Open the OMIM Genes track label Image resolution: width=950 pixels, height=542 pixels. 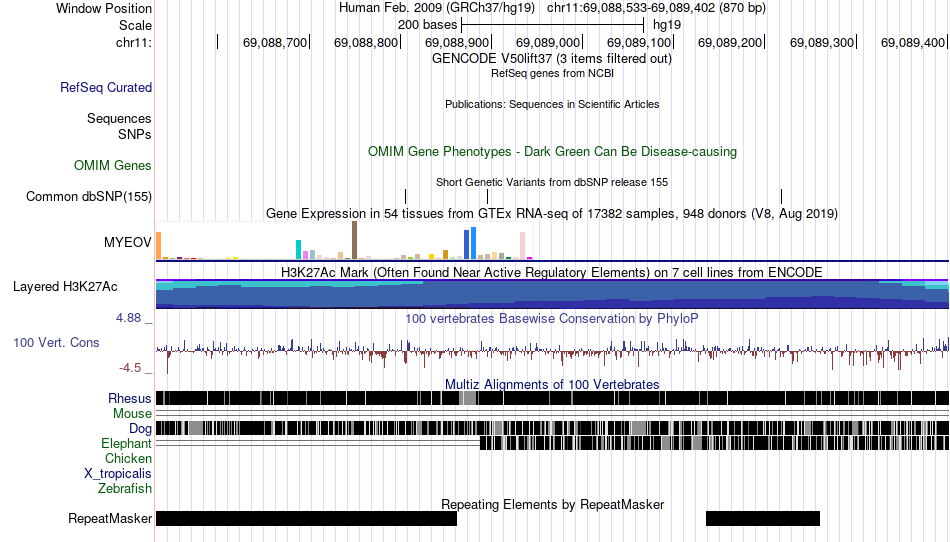click(112, 165)
